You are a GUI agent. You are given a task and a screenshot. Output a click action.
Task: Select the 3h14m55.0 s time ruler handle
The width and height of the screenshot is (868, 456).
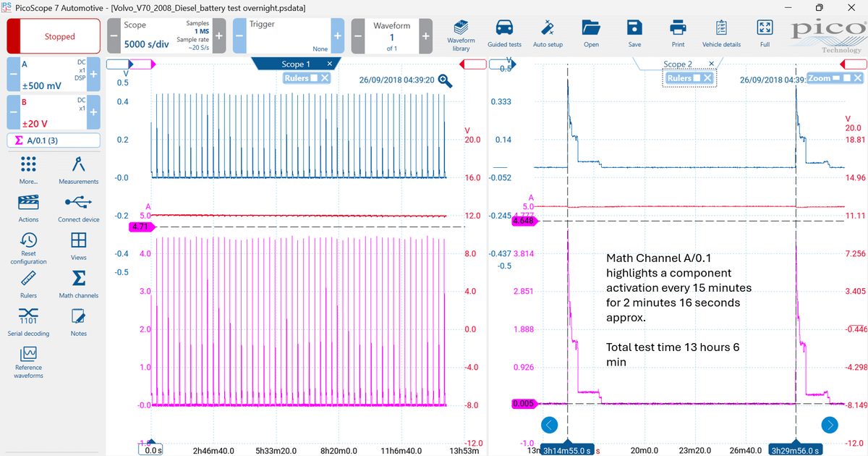(x=568, y=449)
